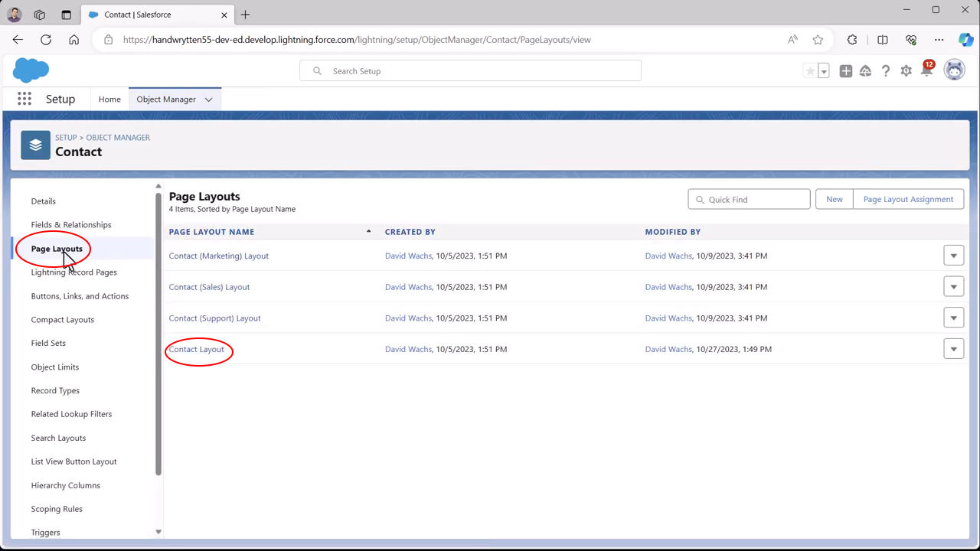Click the Page Layout Assignment button
980x551 pixels.
[908, 199]
